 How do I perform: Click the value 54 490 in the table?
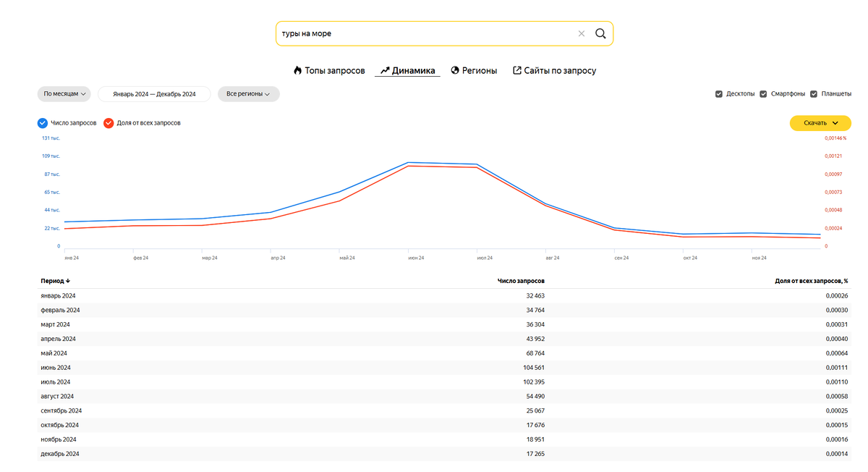535,396
